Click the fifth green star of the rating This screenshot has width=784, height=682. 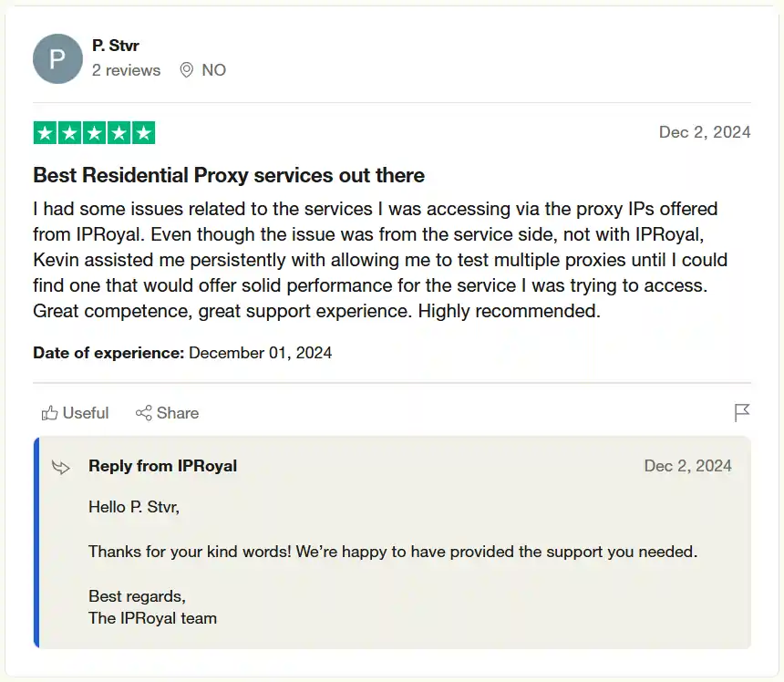pyautogui.click(x=143, y=132)
